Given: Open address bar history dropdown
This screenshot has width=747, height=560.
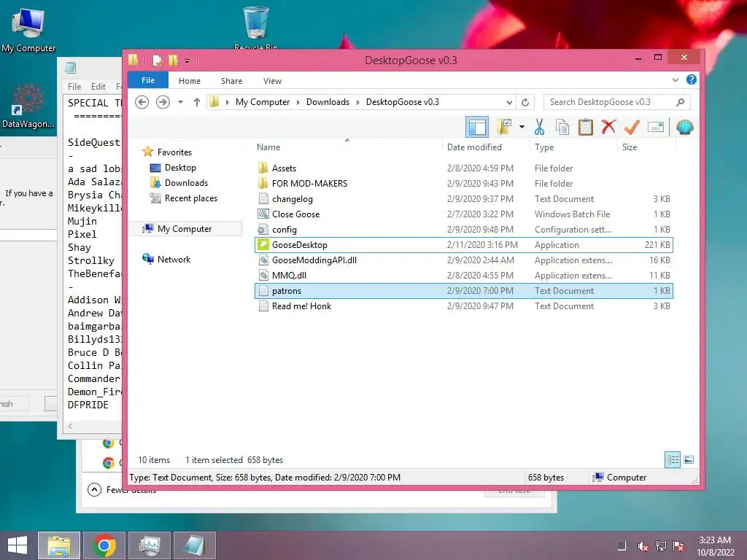Looking at the screenshot, I should pos(509,102).
